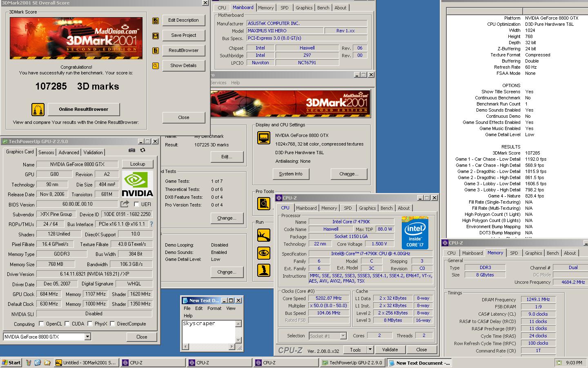This screenshot has width=588, height=368.
Task: Toggle the OpenCL checkbox
Action: click(41, 324)
